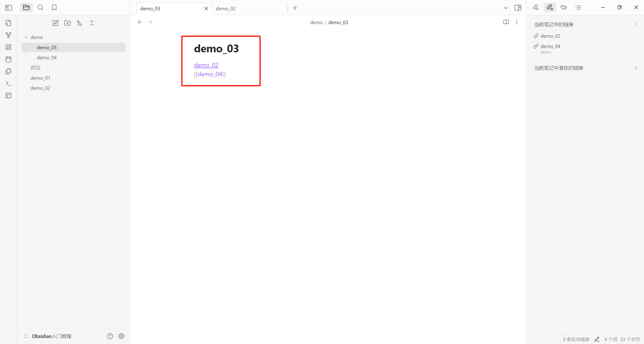Switch to the demo_02 tab
This screenshot has width=644, height=344.
coord(226,9)
